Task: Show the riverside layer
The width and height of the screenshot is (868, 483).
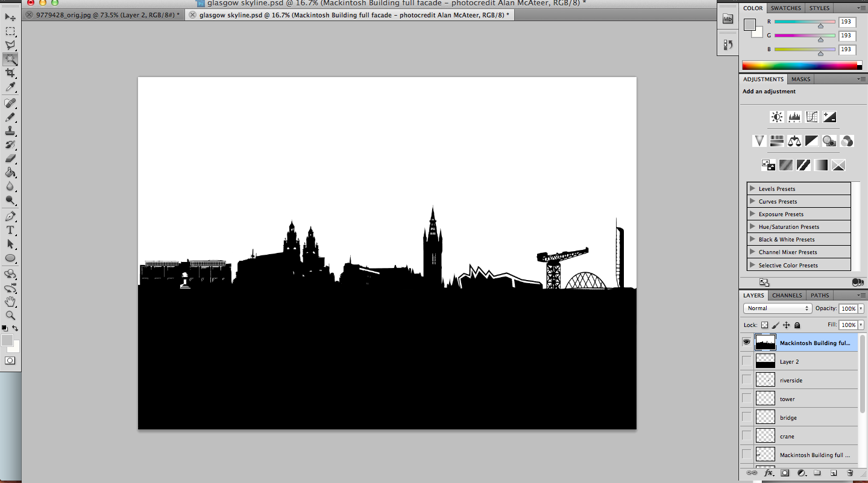Action: coord(747,379)
